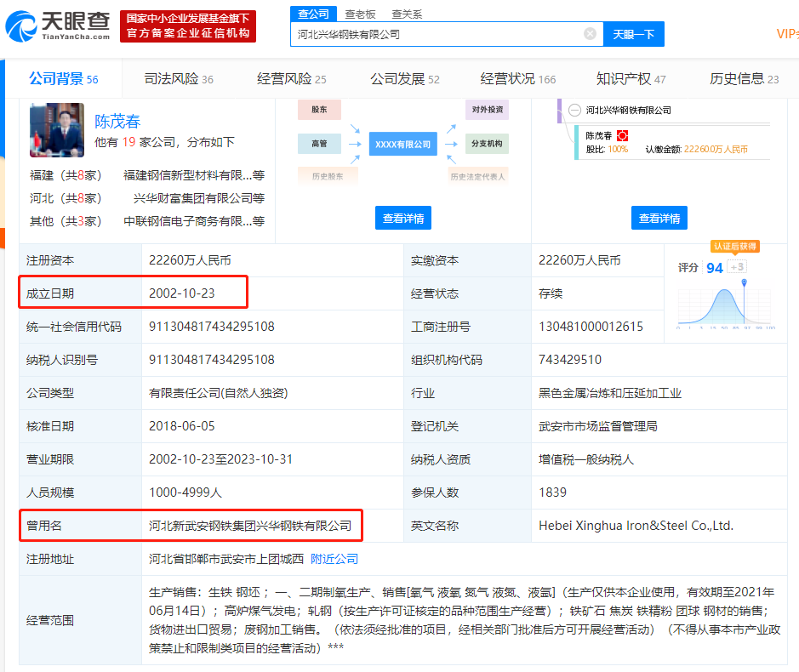The width and height of the screenshot is (799, 672).
Task: Click the score distribution chart
Action: pos(726,305)
